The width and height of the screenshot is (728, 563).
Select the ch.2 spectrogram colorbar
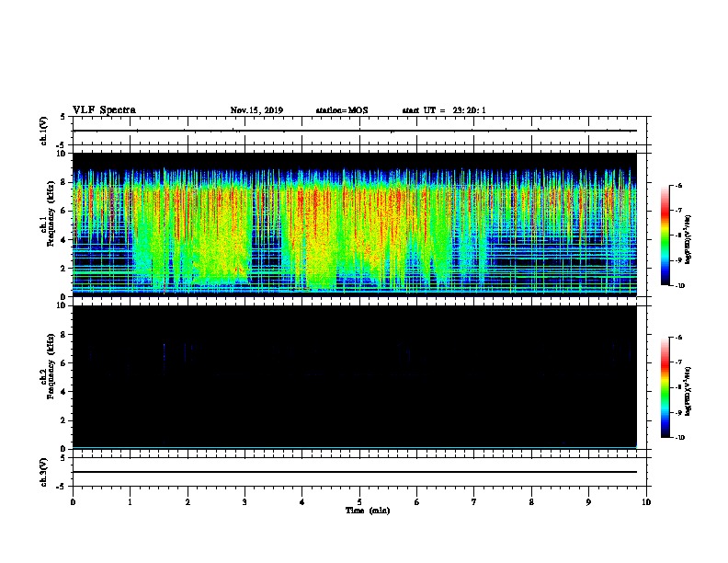pos(665,387)
